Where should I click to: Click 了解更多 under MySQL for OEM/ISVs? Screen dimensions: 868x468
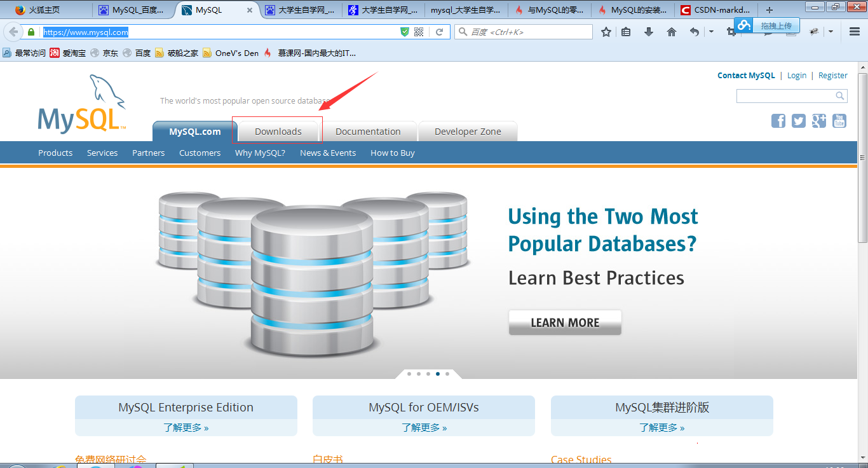[424, 427]
